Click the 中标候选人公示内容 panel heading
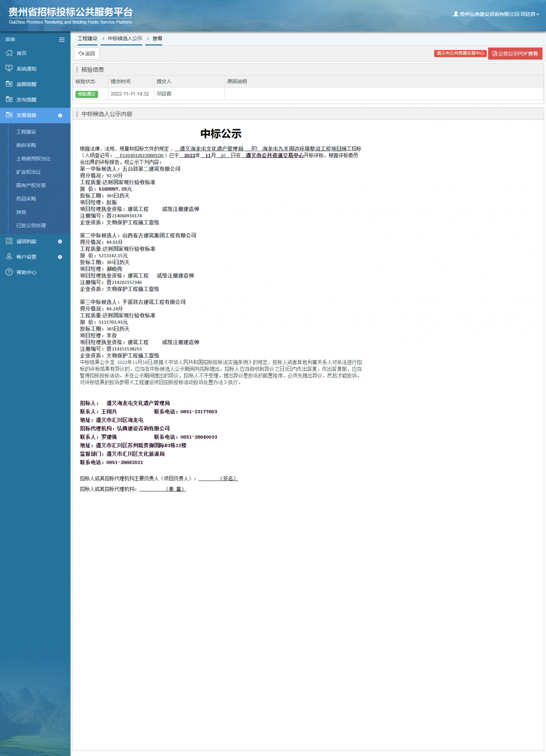546x756 pixels. pos(107,114)
